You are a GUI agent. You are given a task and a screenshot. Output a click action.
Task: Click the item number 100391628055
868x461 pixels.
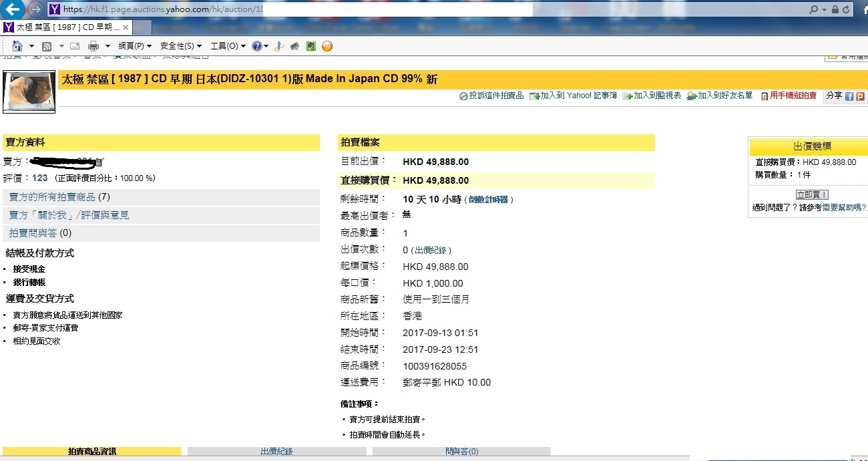(x=435, y=366)
